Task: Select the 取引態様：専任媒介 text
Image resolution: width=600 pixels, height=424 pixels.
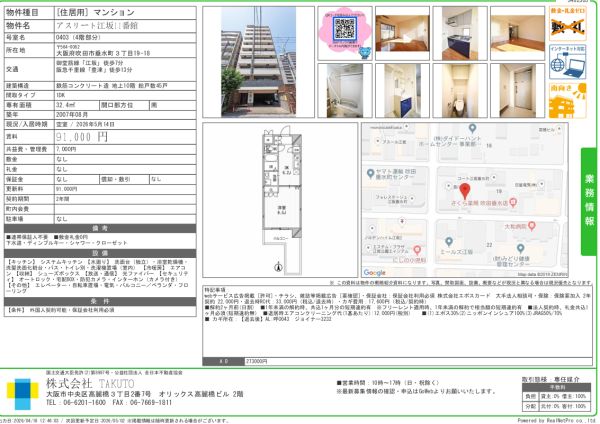Action: point(551,380)
